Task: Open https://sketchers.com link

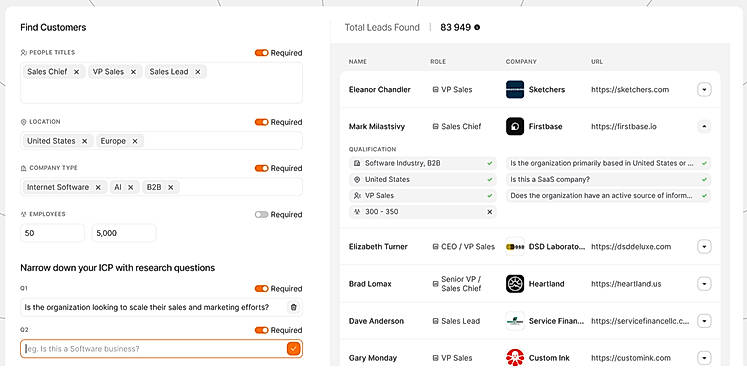Action: pos(630,90)
